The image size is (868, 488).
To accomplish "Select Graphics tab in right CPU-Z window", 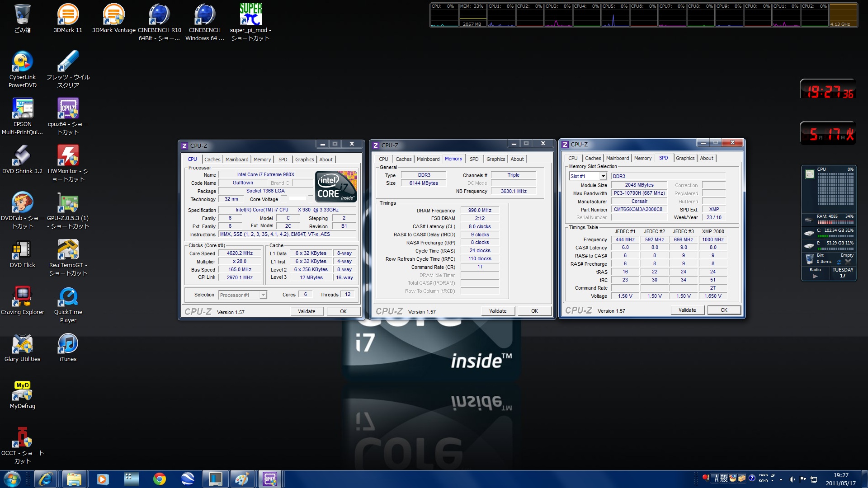I will 685,158.
